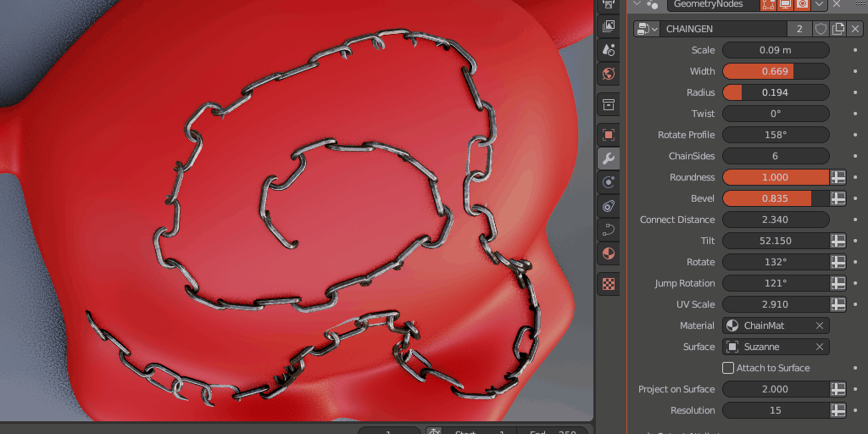Open the Material ChainMat selector
The width and height of the screenshot is (868, 434).
tap(776, 325)
